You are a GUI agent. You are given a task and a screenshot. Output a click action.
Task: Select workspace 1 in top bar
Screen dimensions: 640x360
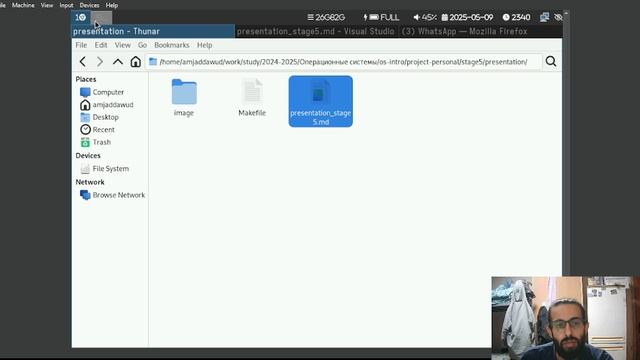click(81, 17)
